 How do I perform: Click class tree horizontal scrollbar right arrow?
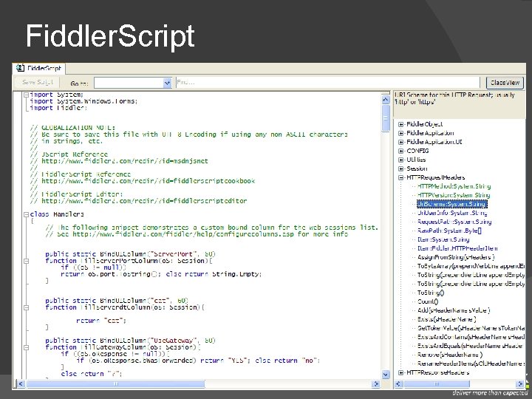tap(521, 383)
